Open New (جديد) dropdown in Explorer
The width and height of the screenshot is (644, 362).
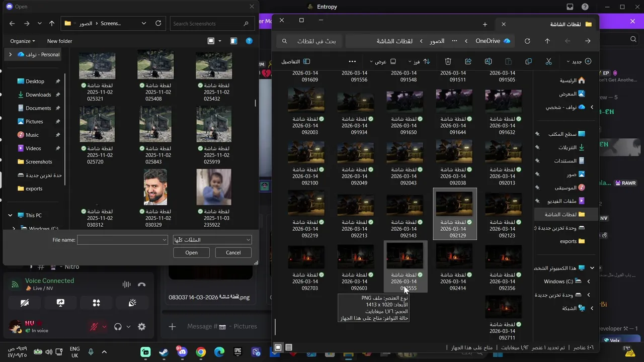[579, 61]
